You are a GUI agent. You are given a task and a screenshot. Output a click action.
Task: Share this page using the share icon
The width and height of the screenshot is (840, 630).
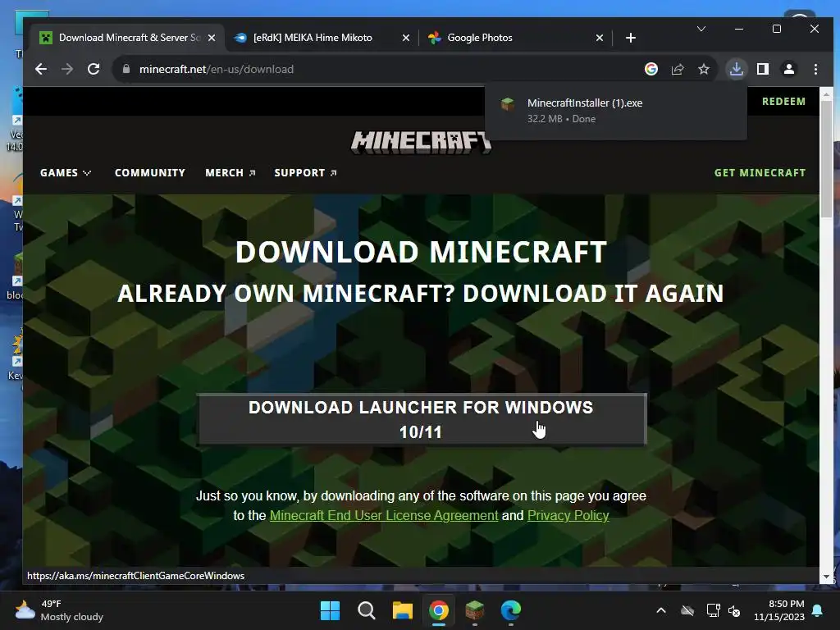pyautogui.click(x=678, y=69)
